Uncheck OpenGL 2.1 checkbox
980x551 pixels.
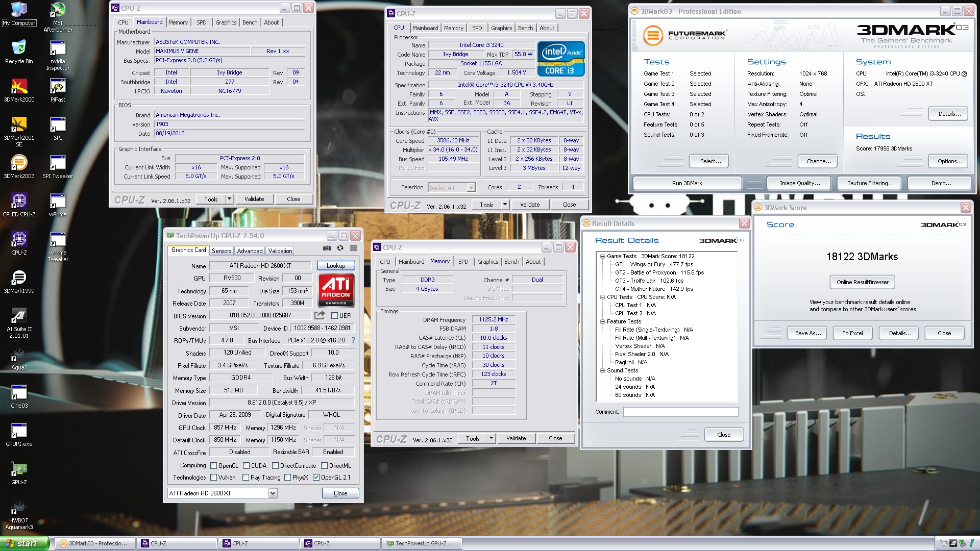click(x=316, y=478)
